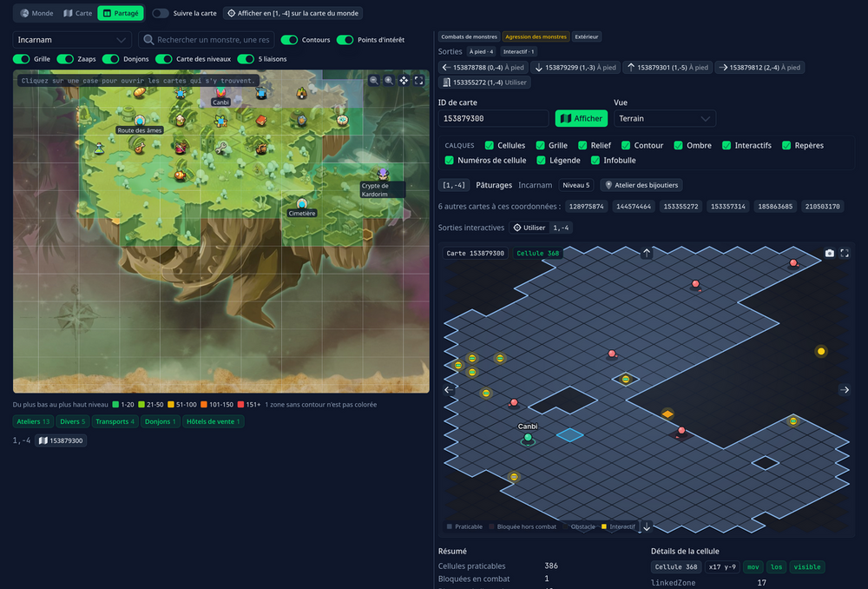Navigate to the upper map with the arrow
This screenshot has width=868, height=589.
[647, 253]
